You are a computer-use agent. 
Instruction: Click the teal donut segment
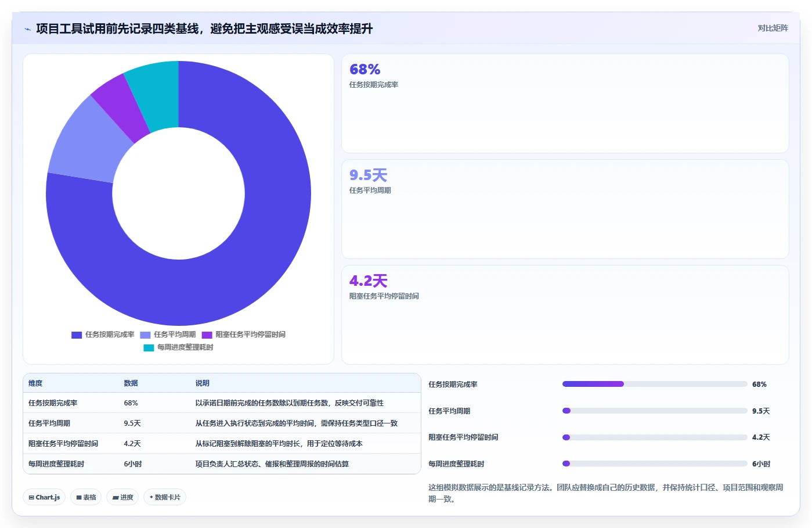pos(158,96)
